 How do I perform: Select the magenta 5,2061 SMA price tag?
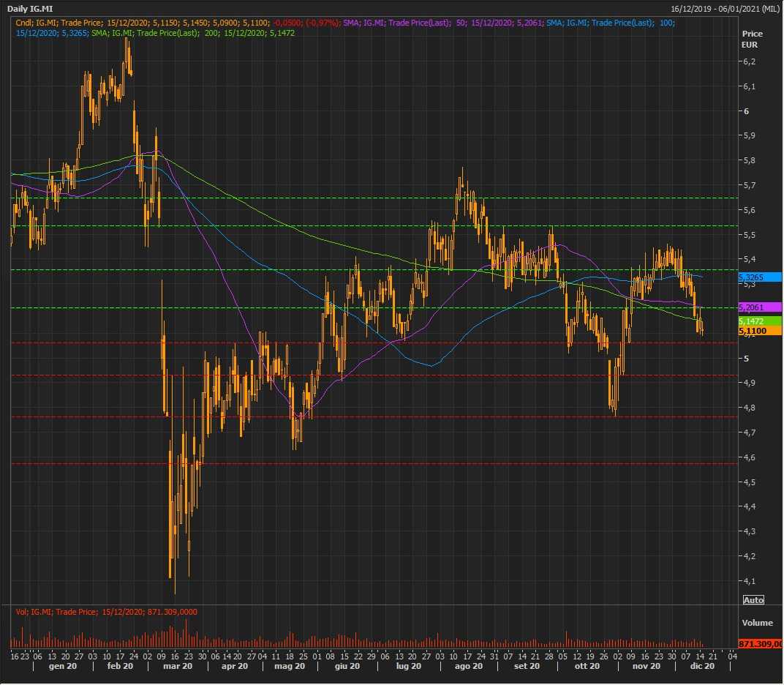[x=760, y=307]
